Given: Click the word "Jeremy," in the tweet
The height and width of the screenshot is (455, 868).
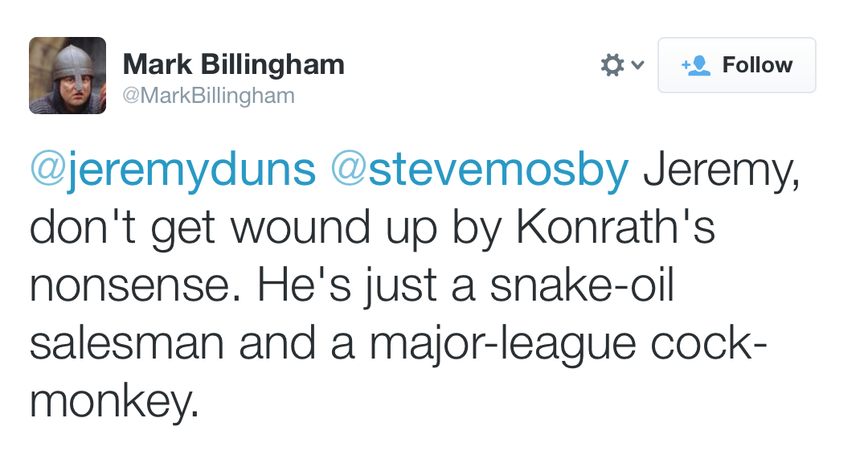Looking at the screenshot, I should (722, 171).
